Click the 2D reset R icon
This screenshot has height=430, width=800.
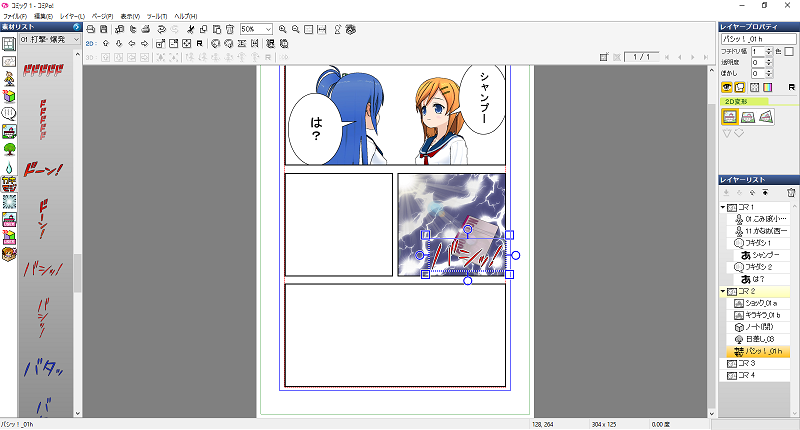tap(199, 43)
